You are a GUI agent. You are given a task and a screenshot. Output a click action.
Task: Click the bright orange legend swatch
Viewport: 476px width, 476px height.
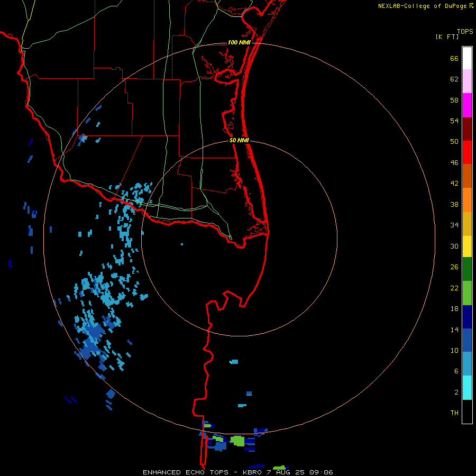click(467, 200)
